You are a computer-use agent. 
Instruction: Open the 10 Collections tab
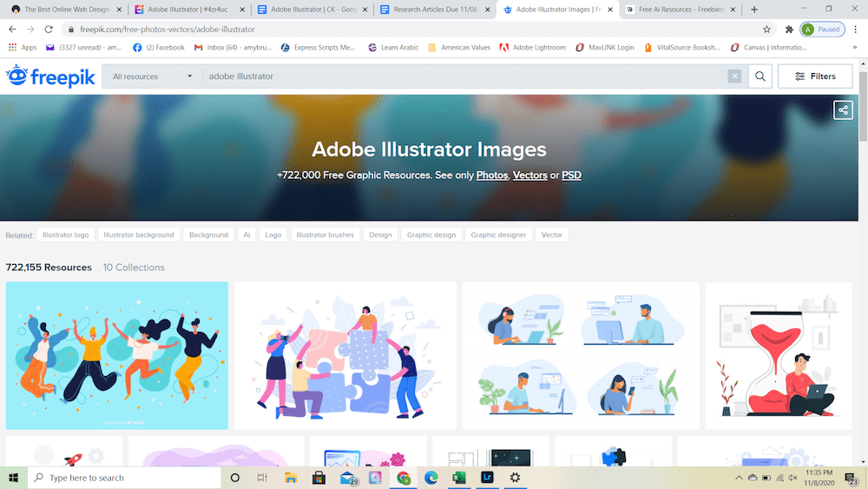coord(134,268)
